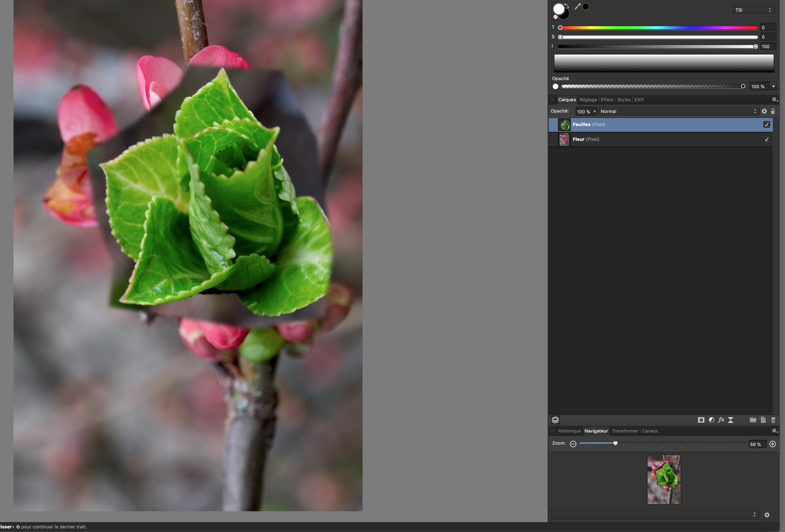This screenshot has width=785, height=532.
Task: Open the adjustments half-circle icon
Action: tap(711, 420)
